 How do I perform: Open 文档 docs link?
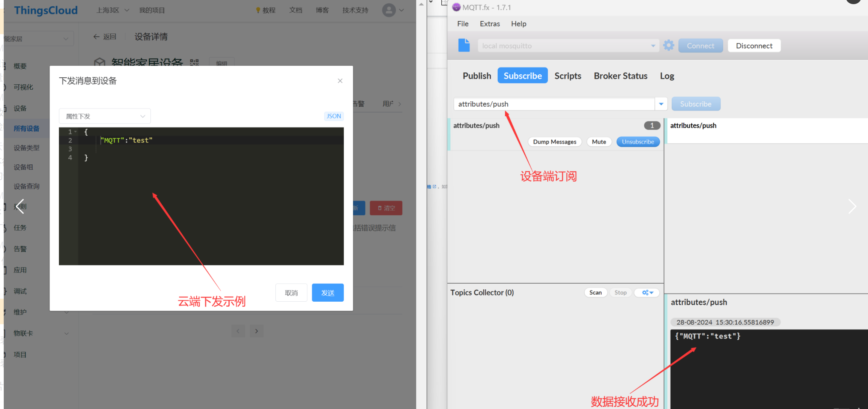tap(296, 10)
